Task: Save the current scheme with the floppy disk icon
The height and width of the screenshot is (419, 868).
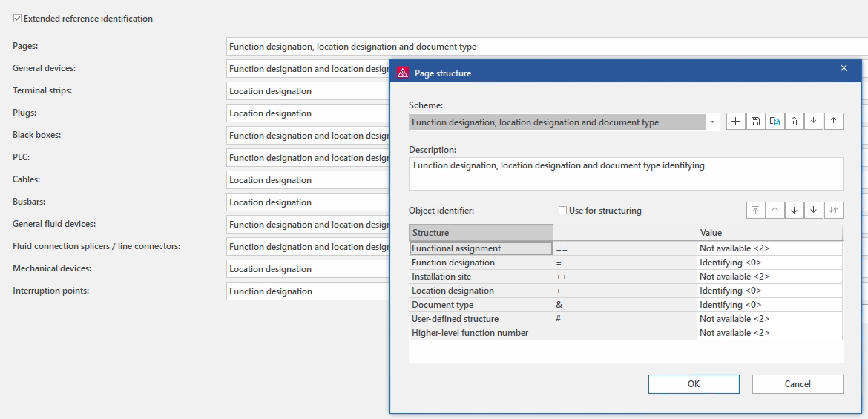Action: (x=755, y=122)
